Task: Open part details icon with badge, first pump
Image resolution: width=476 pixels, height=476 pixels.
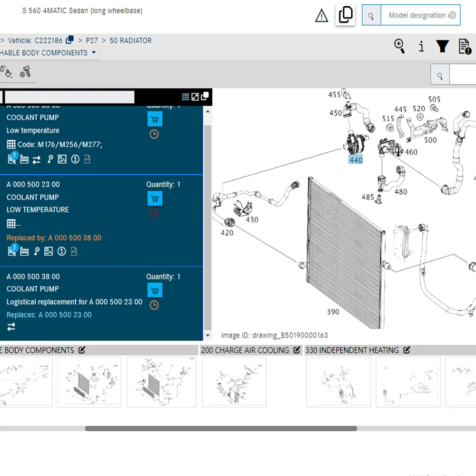Action: (12, 158)
